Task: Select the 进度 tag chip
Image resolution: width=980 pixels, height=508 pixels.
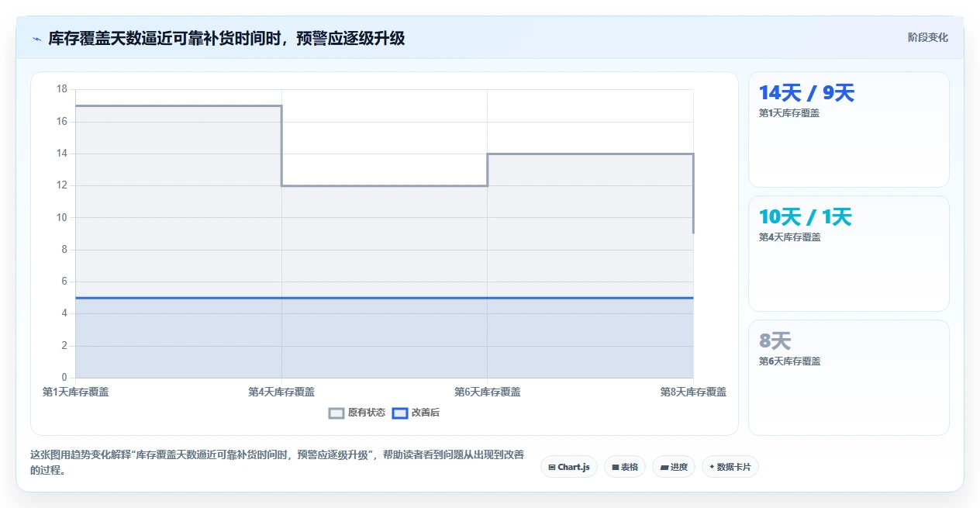Action: [x=673, y=467]
